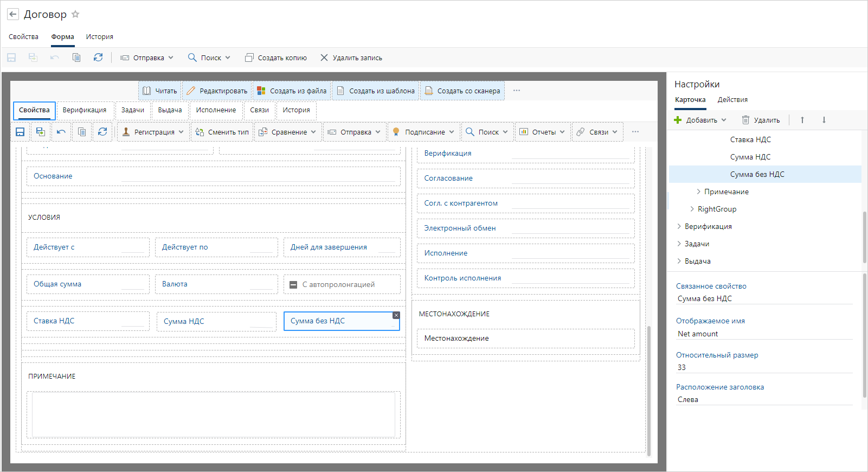Click Создать из шаблона button

click(x=376, y=91)
